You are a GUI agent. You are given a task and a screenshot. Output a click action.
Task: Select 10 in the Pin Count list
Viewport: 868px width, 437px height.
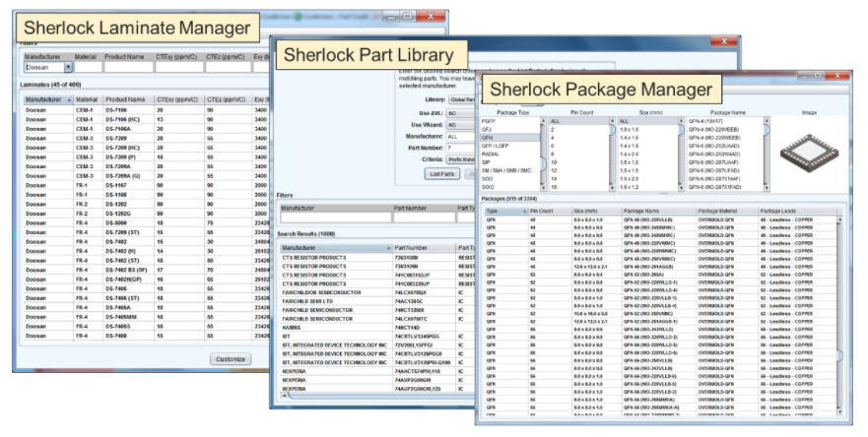tap(554, 162)
